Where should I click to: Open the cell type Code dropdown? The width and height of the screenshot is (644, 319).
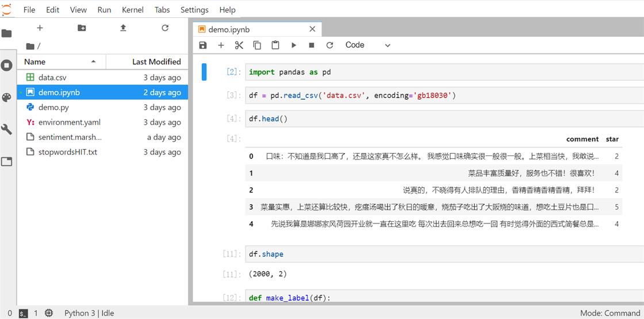(368, 45)
